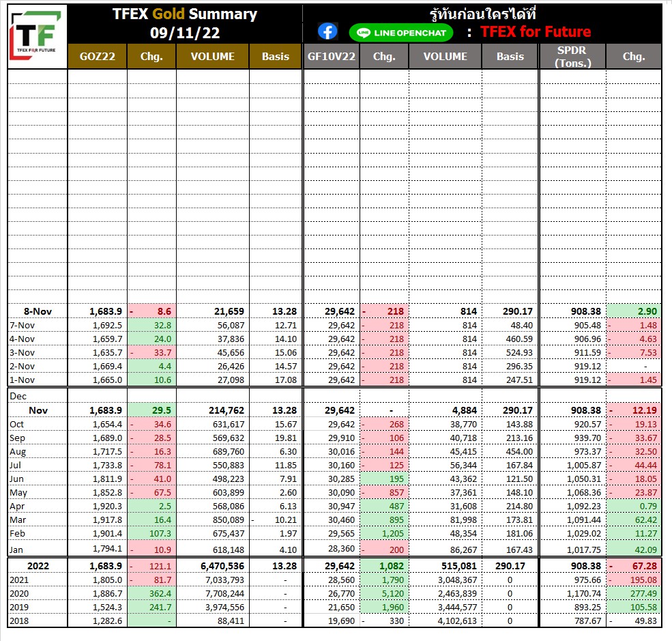This screenshot has height=641, width=672.
Task: Click the green 362.4 change for 2020
Action: pyautogui.click(x=151, y=593)
